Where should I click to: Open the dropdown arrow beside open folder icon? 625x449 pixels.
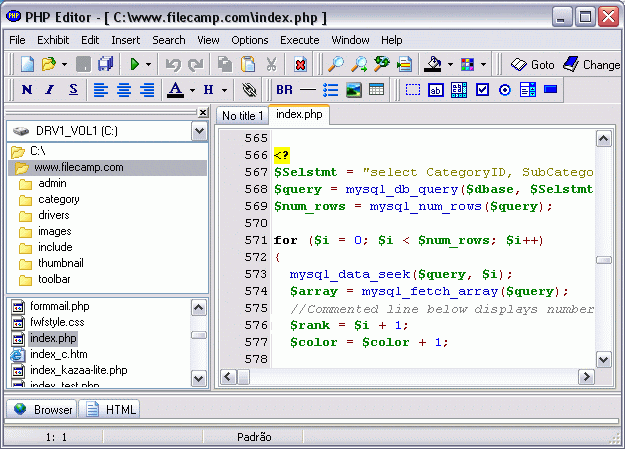64,64
